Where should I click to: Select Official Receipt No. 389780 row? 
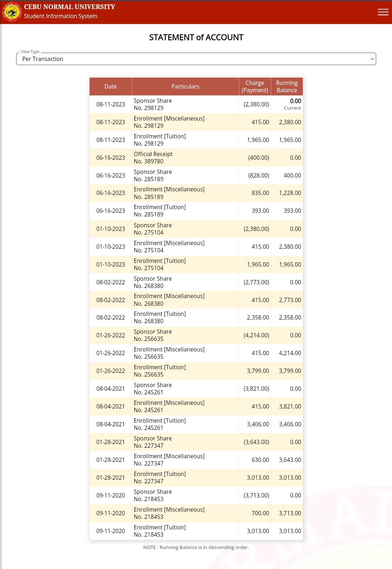(153, 158)
